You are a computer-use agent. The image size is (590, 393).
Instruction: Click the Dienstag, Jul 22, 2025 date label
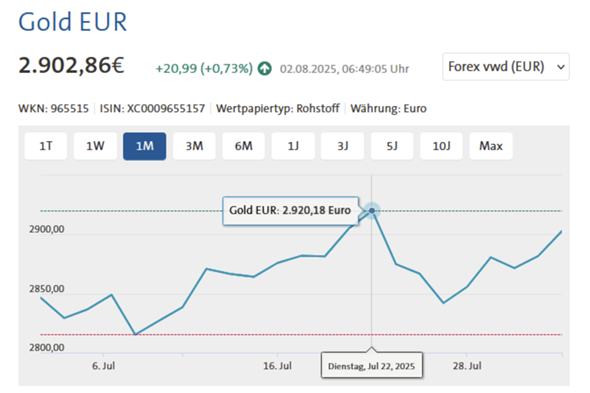[x=372, y=366]
